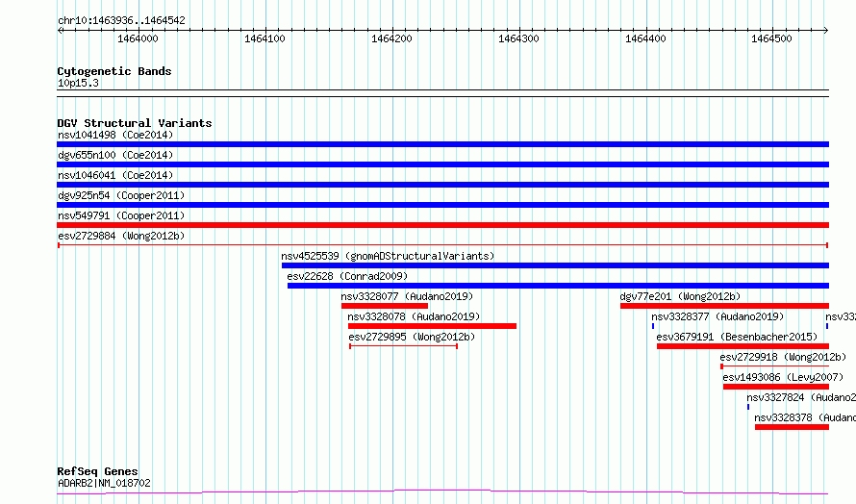Open nsv1046041 (Coe2014) variant label

[115, 175]
